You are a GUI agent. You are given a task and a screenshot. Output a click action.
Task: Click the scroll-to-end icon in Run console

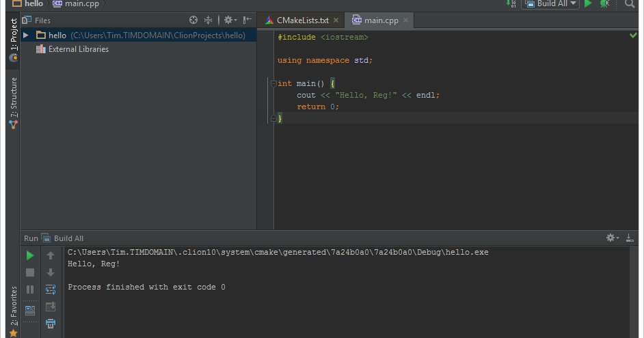[51, 307]
